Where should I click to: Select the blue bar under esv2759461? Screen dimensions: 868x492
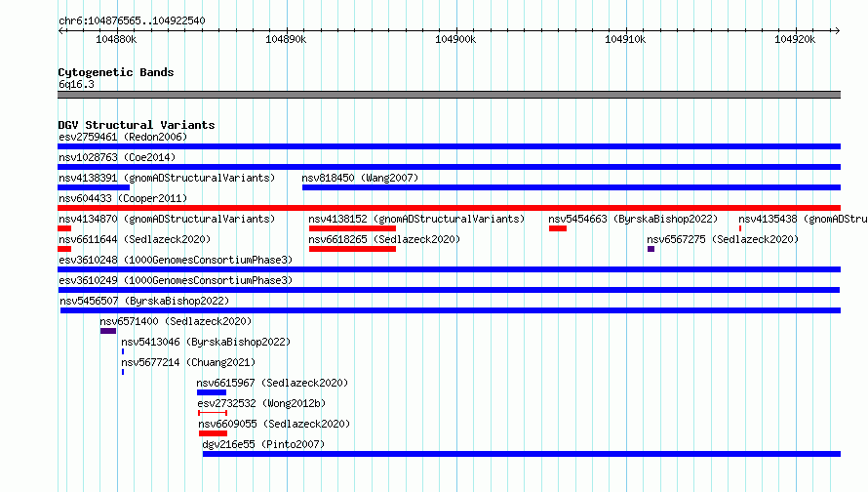coord(449,146)
